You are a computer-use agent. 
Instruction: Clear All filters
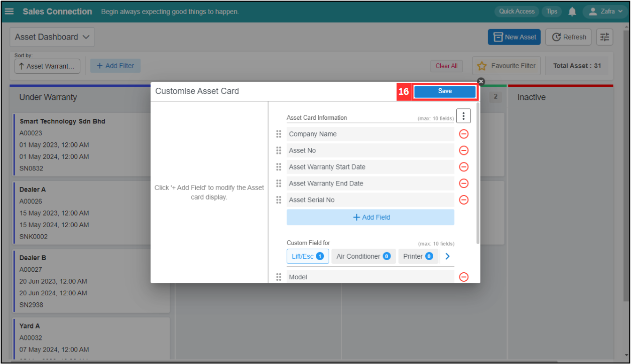tap(446, 66)
